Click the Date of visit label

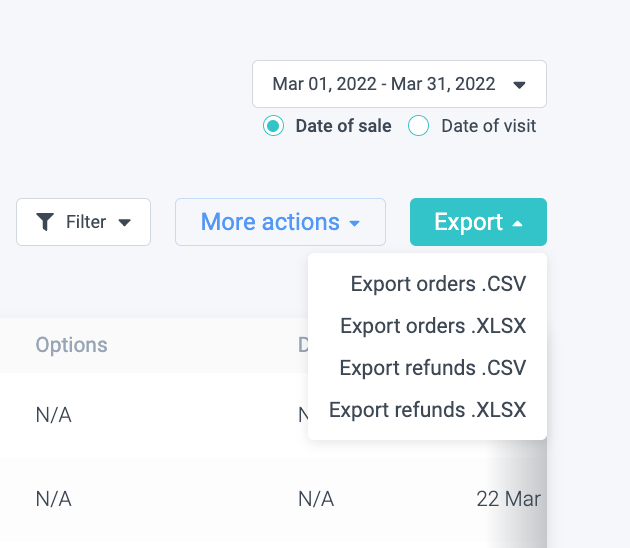pos(488,126)
